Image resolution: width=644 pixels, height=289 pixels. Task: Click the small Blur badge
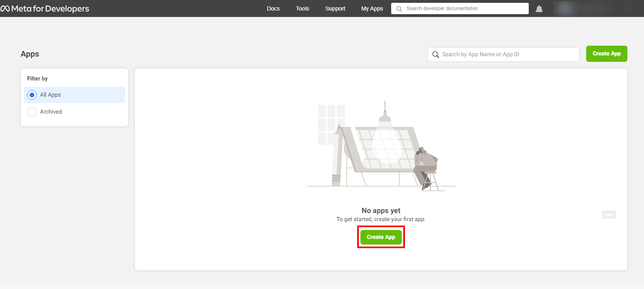(x=609, y=215)
